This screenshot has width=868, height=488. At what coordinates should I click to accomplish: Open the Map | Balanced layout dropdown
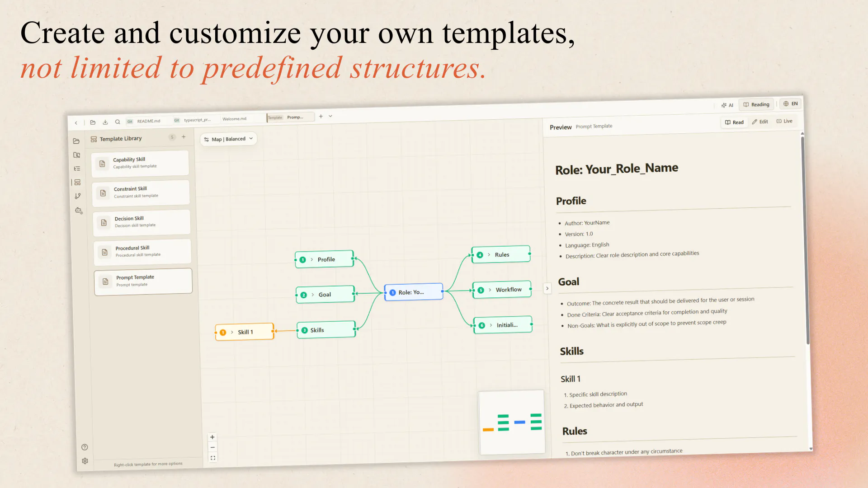coord(228,139)
